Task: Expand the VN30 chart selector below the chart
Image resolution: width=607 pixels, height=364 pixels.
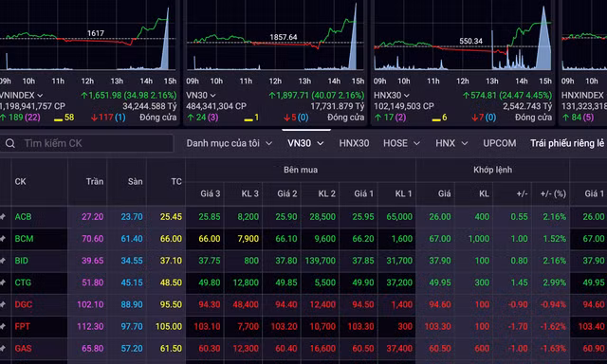Action: point(212,95)
